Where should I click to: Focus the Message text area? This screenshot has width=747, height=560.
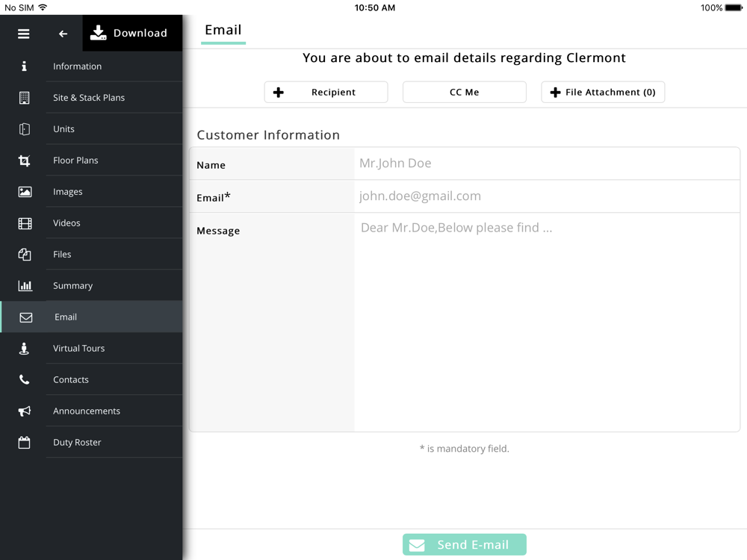[547, 323]
